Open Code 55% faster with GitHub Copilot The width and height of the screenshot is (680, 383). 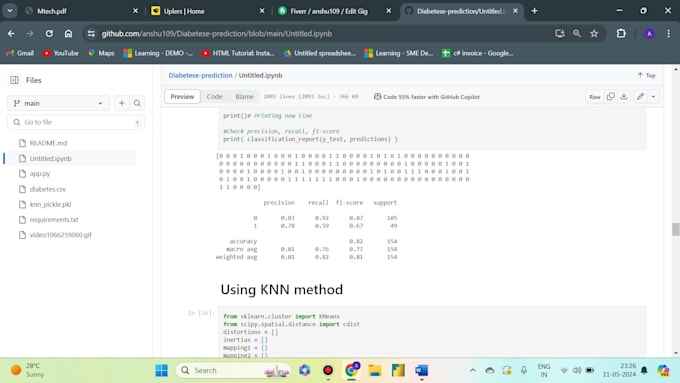(x=427, y=97)
